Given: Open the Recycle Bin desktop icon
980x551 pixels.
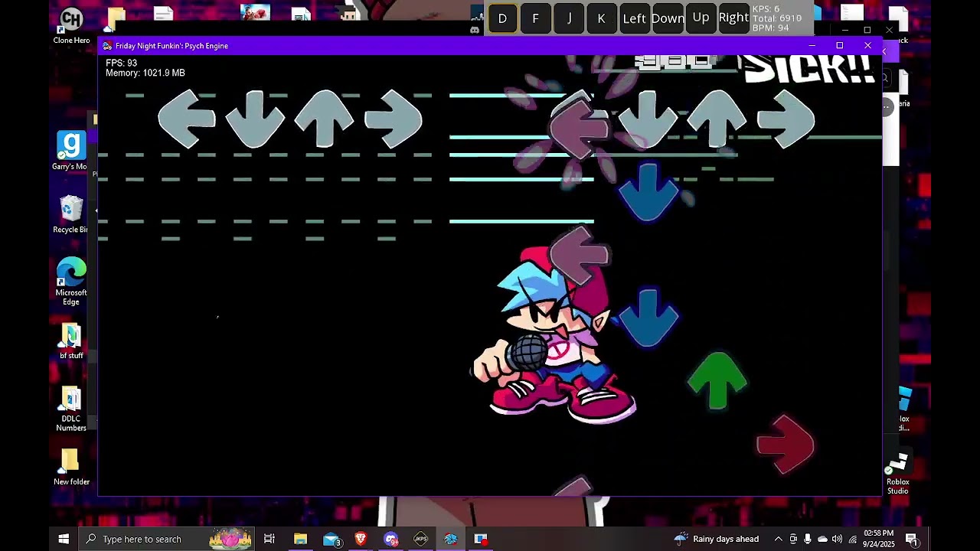Looking at the screenshot, I should tap(70, 214).
